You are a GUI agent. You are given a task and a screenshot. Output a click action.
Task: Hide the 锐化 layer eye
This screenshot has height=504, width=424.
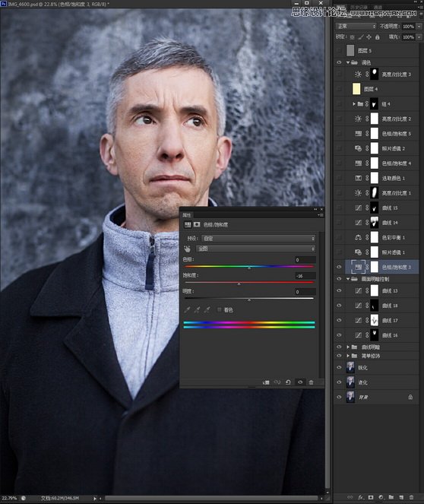[339, 367]
